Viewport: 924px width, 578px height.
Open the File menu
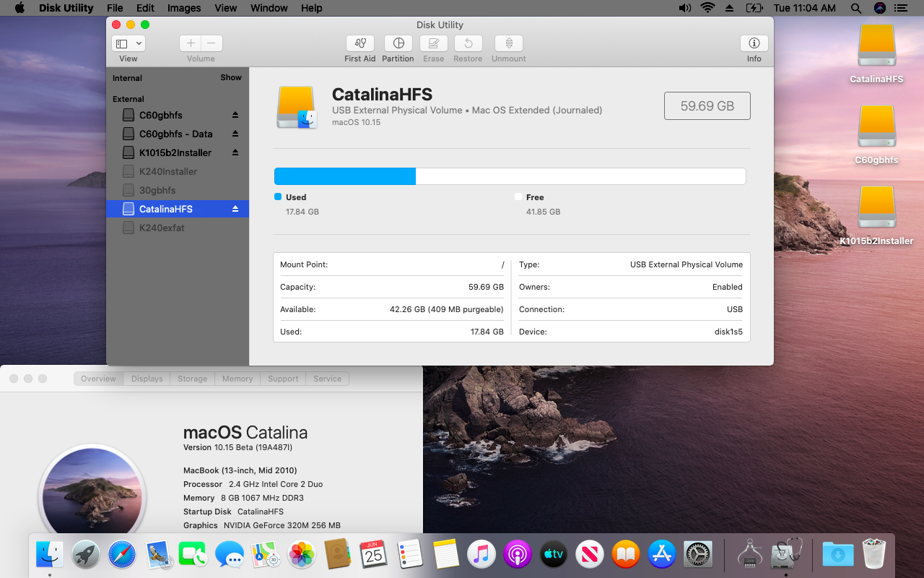115,8
